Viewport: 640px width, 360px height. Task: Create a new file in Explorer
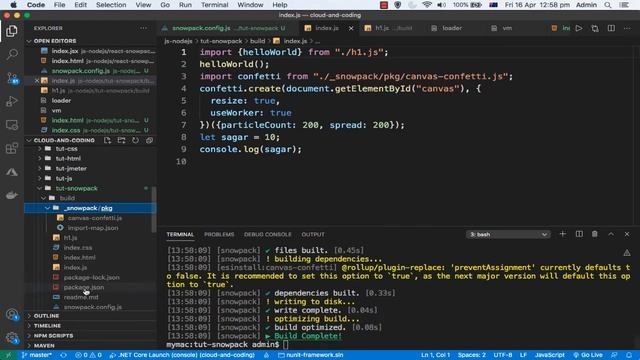tap(107, 140)
